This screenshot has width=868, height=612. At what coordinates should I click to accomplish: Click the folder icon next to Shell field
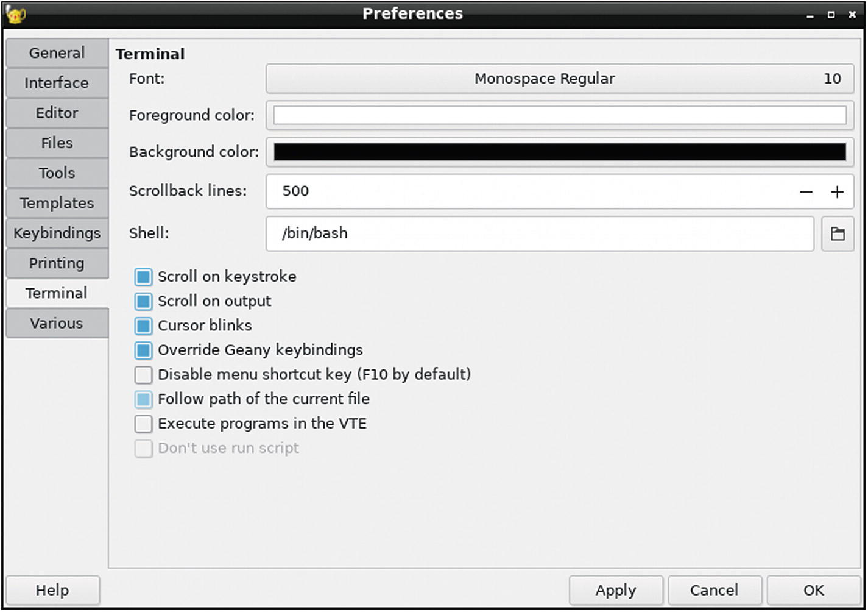pos(837,233)
